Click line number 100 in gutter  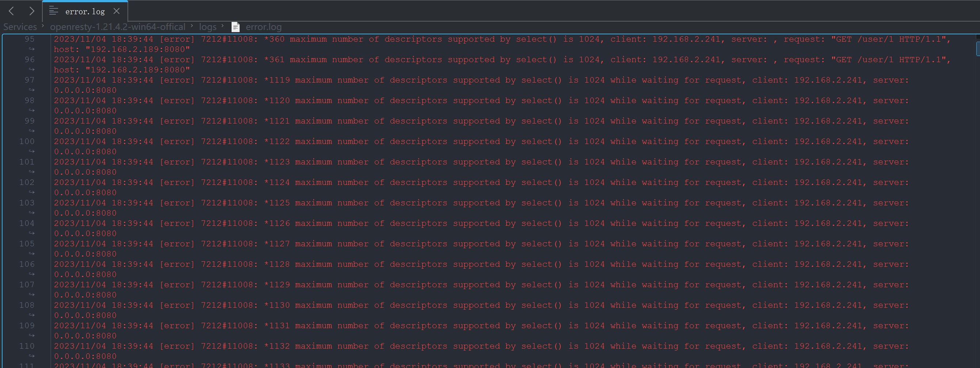pos(27,141)
